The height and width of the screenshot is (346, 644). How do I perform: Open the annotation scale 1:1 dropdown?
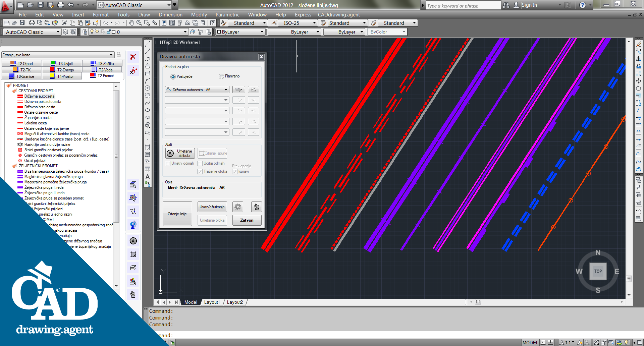point(567,342)
